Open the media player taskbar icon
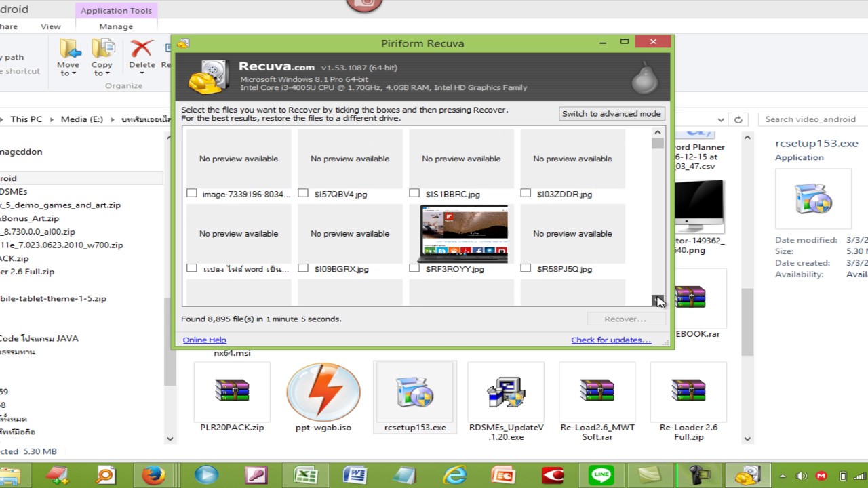 tap(206, 475)
